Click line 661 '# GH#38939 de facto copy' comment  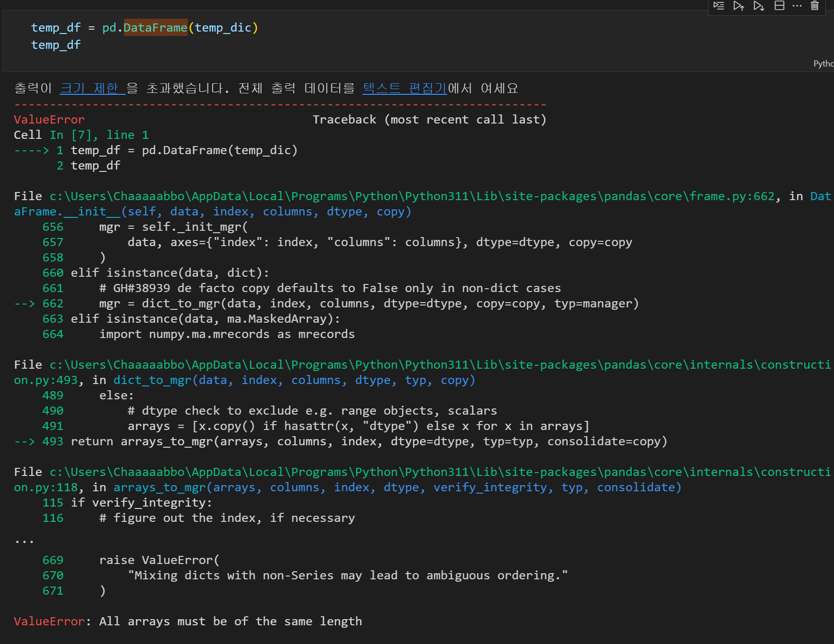330,288
